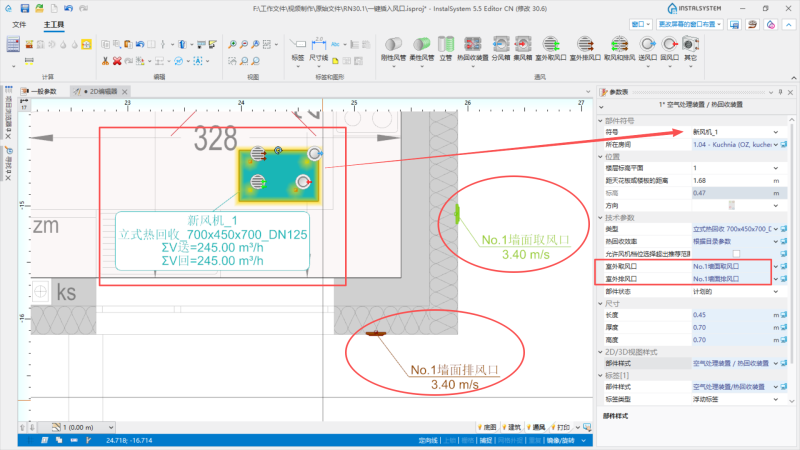
Task: Select the dimension line (尺寸线) tool
Action: [319, 49]
